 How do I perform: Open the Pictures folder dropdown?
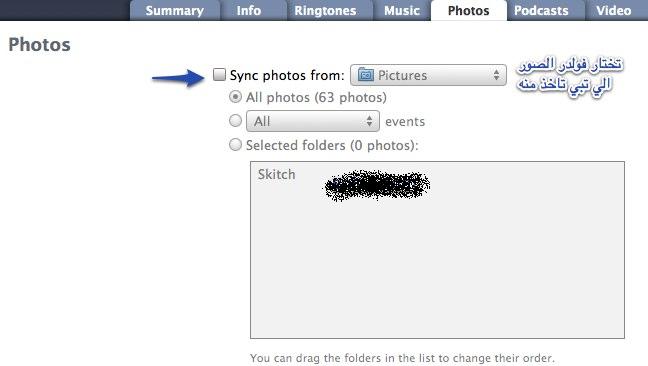tap(428, 75)
